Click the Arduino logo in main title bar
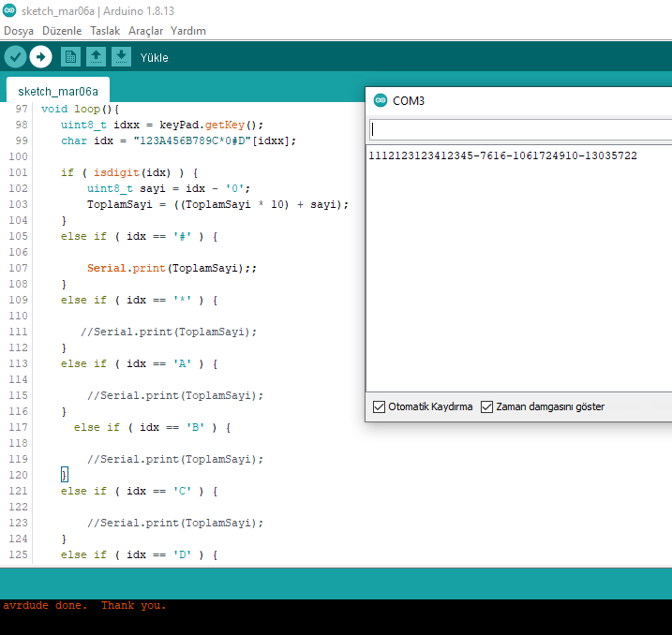 (x=8, y=9)
